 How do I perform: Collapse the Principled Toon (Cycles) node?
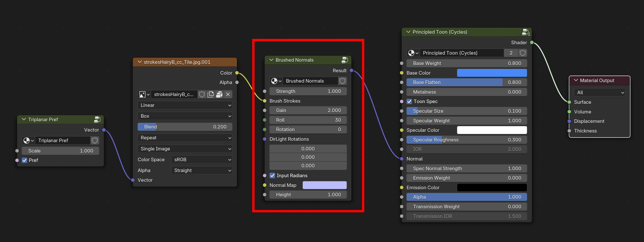click(x=408, y=32)
